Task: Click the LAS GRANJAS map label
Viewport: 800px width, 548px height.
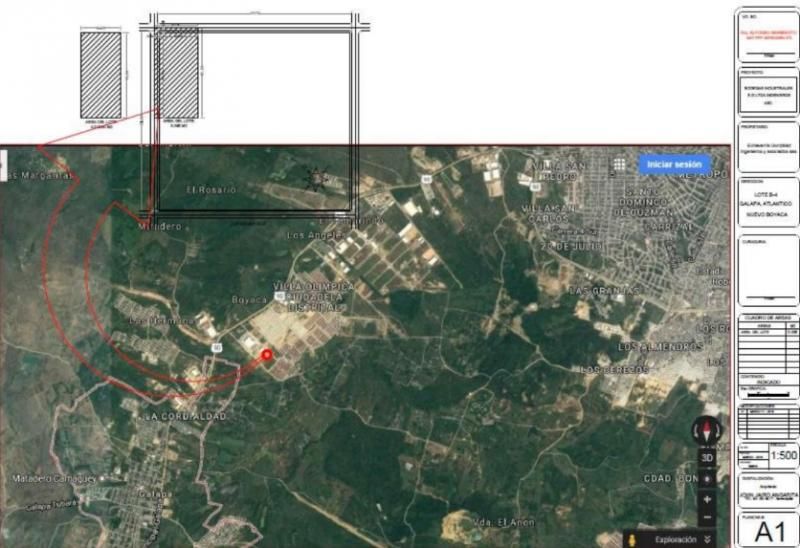Action: pyautogui.click(x=604, y=290)
